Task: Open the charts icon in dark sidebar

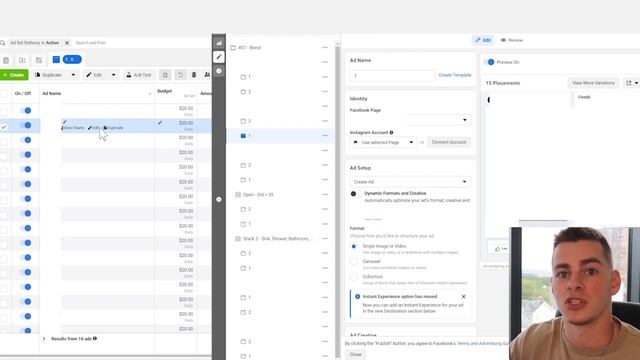Action: coord(219,43)
